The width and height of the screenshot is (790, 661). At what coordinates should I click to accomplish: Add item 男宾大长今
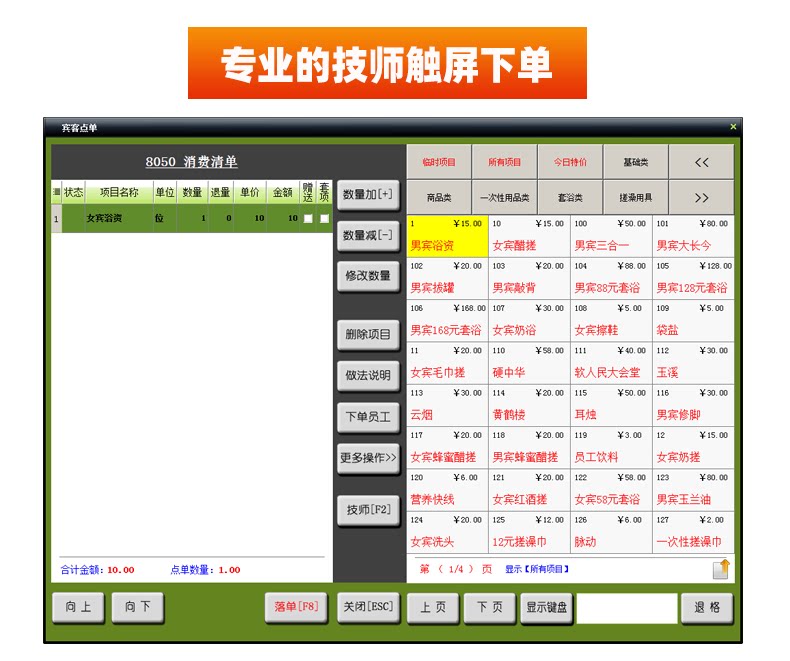[x=693, y=236]
